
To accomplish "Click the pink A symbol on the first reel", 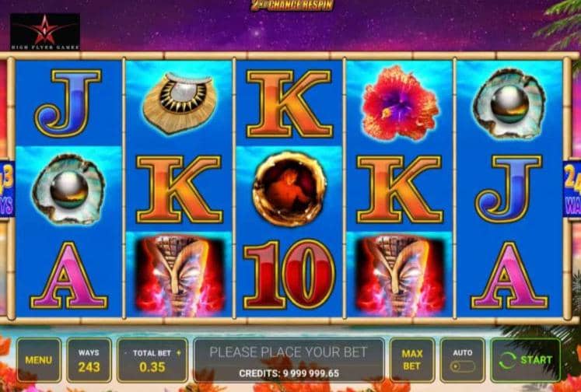I will click(x=69, y=275).
